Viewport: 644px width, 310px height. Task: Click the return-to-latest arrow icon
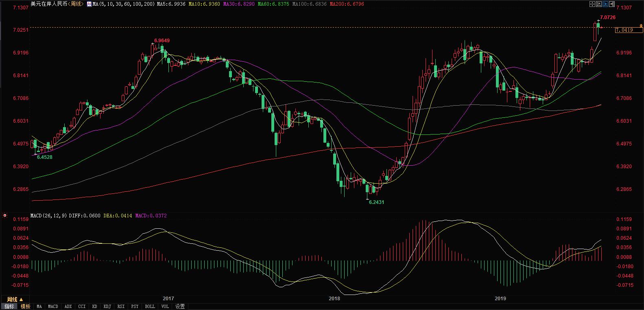click(x=612, y=4)
